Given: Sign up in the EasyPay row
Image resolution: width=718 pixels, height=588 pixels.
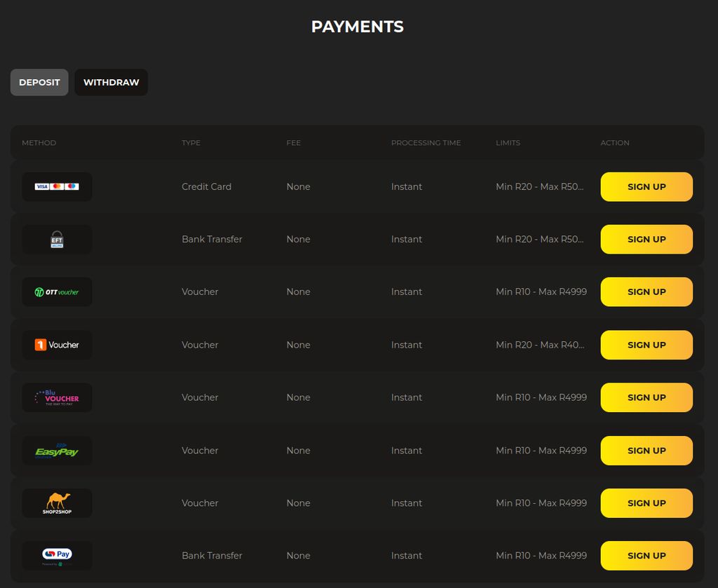Looking at the screenshot, I should point(646,451).
